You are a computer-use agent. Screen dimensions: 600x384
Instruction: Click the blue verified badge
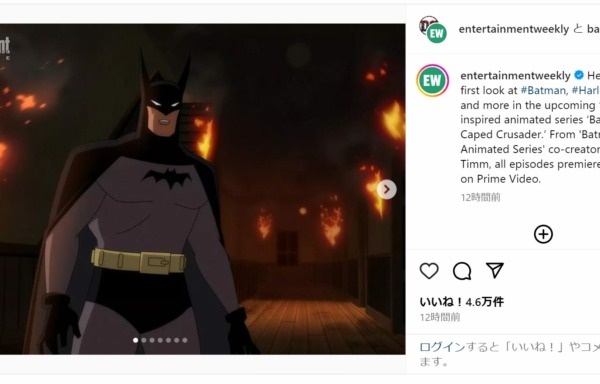click(x=579, y=75)
